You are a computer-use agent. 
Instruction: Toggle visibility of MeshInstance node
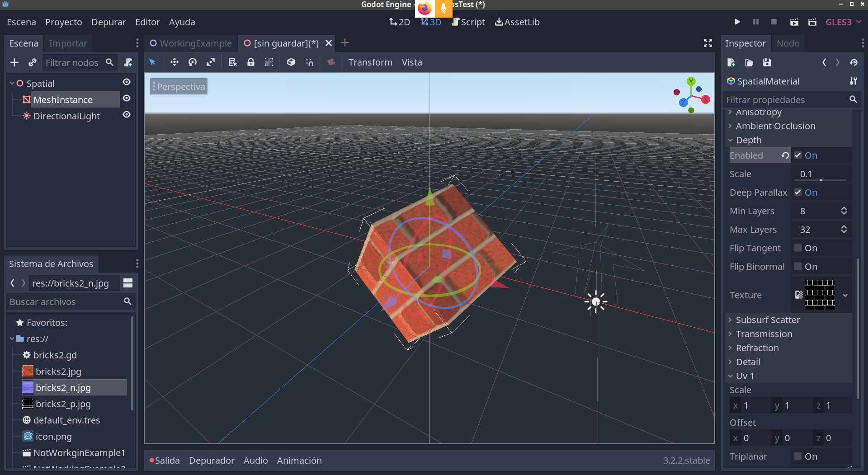[127, 98]
